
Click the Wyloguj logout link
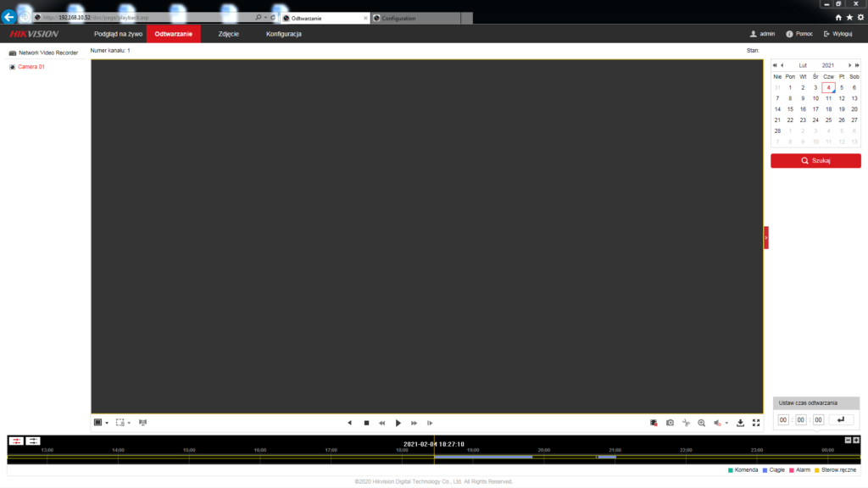click(837, 34)
